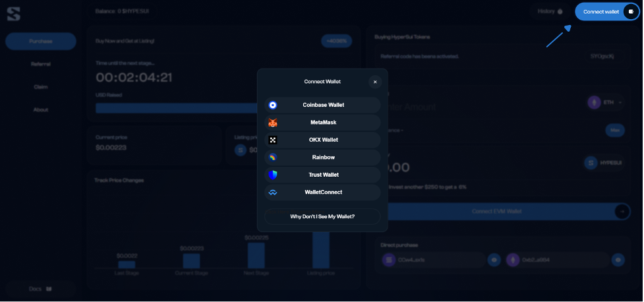Choose WalletConnect option
The width and height of the screenshot is (644, 302).
click(322, 193)
